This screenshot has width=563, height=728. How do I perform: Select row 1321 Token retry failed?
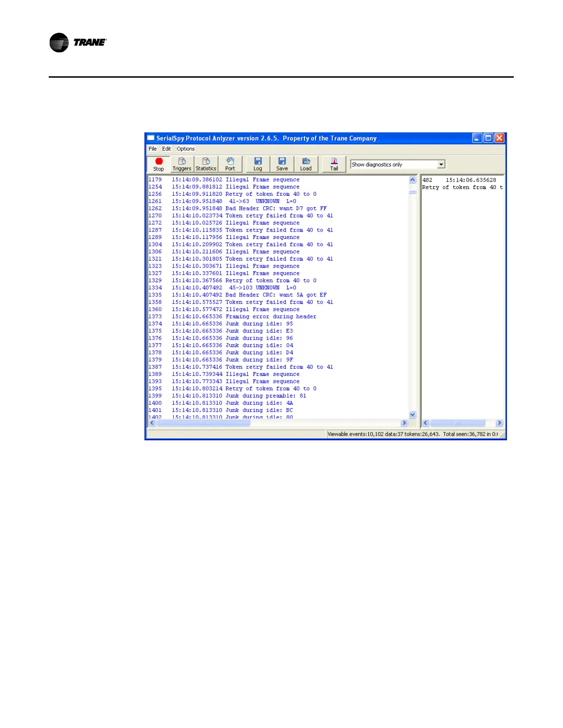pos(241,259)
